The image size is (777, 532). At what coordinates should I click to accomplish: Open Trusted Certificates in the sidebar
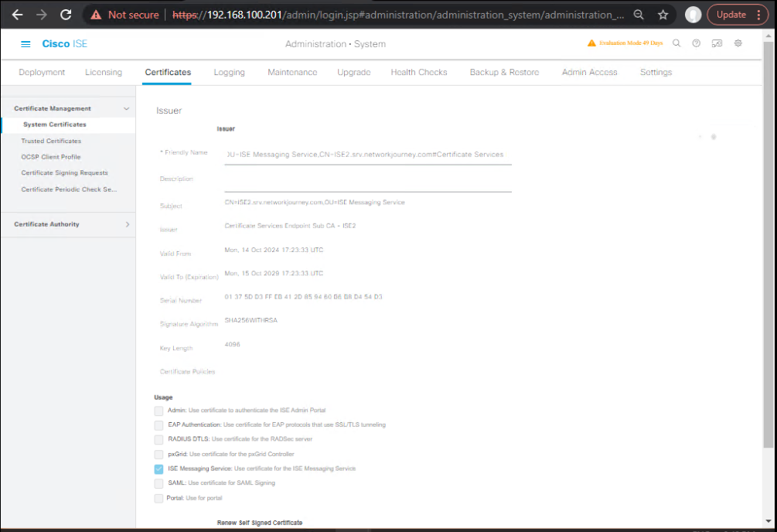[x=51, y=142]
